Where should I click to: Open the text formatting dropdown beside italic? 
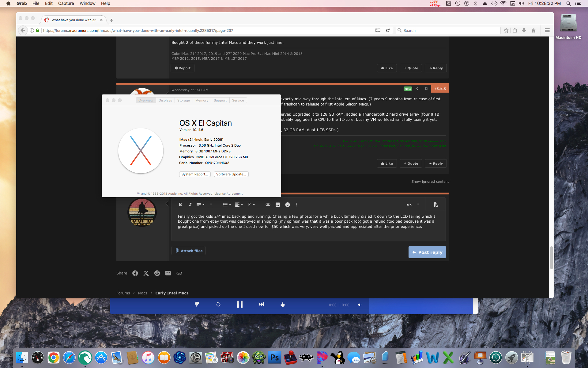[x=200, y=205]
